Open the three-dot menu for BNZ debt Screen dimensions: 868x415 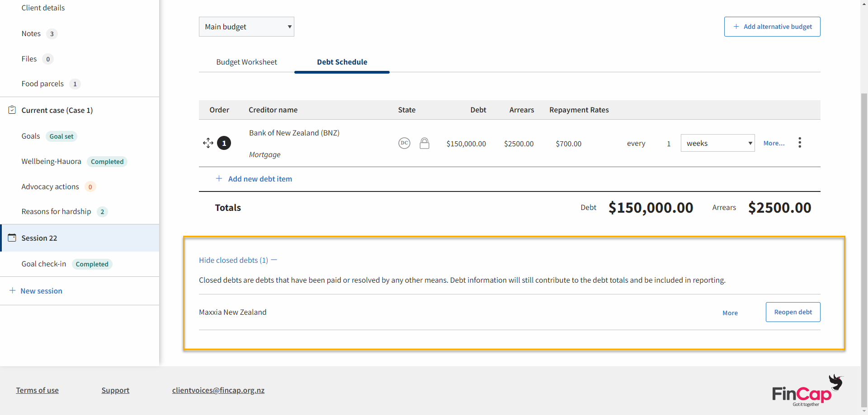[800, 143]
